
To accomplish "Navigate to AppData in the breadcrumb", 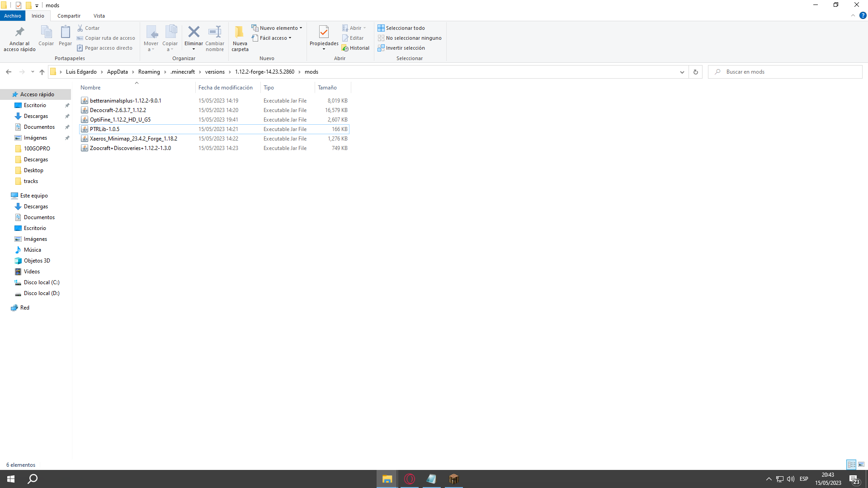I will click(x=118, y=72).
